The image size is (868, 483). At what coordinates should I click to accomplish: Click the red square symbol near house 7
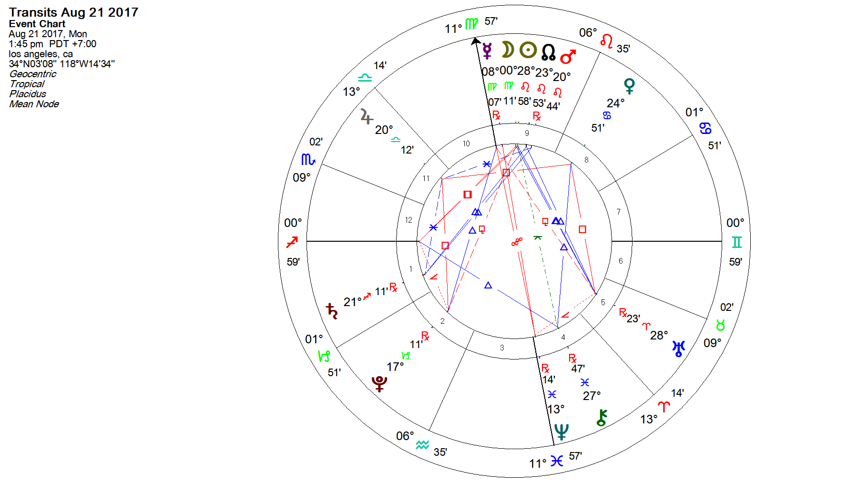coord(582,229)
